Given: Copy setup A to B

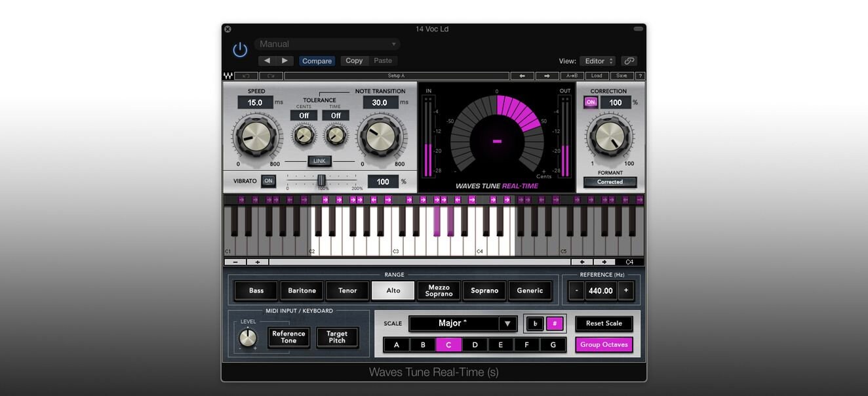Looking at the screenshot, I should pos(572,76).
